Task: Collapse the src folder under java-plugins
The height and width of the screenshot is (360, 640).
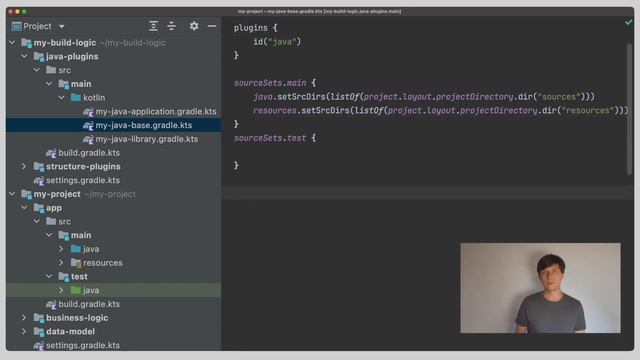Action: (37, 70)
